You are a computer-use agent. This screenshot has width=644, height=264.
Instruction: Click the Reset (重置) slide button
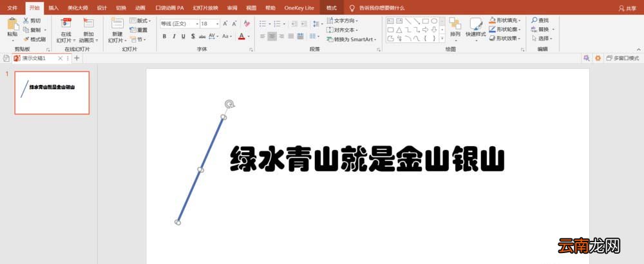(139, 30)
